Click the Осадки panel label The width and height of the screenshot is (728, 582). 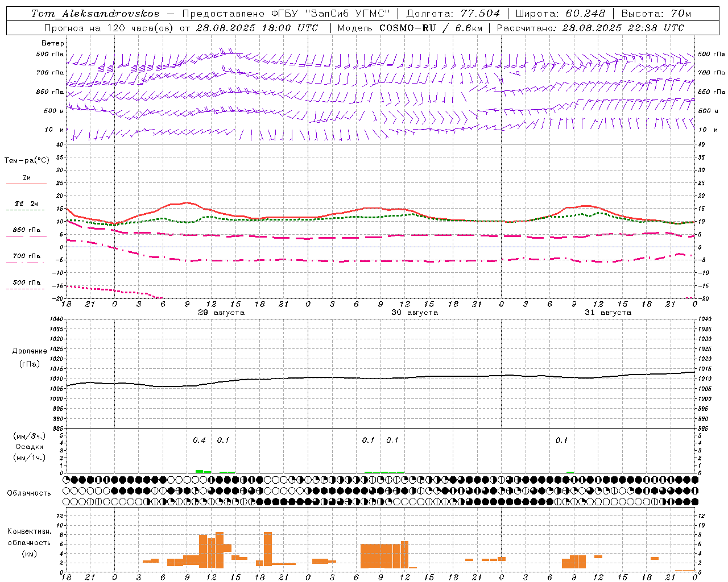[x=30, y=447]
